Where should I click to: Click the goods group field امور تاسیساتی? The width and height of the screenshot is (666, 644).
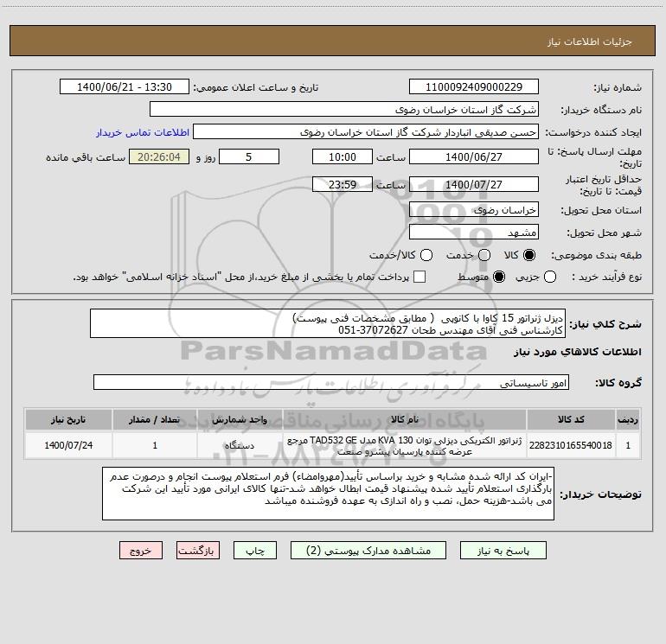(331, 382)
